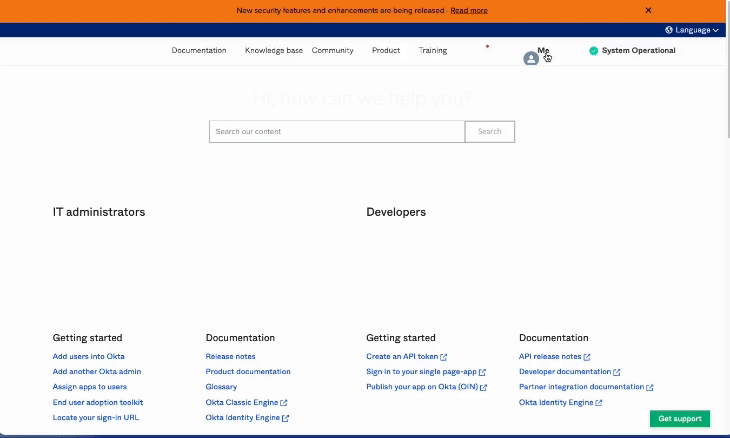This screenshot has width=730, height=438.
Task: Open the Release notes link
Action: [x=230, y=357]
